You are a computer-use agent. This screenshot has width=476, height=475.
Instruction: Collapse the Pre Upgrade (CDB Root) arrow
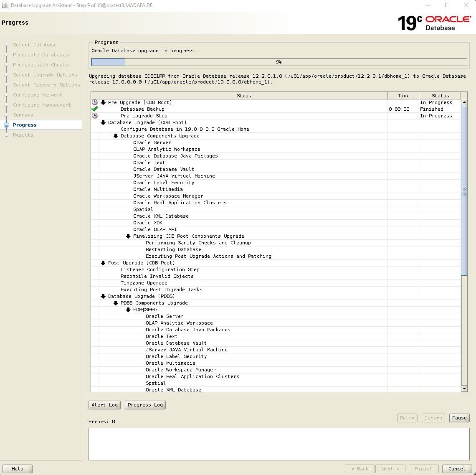103,103
